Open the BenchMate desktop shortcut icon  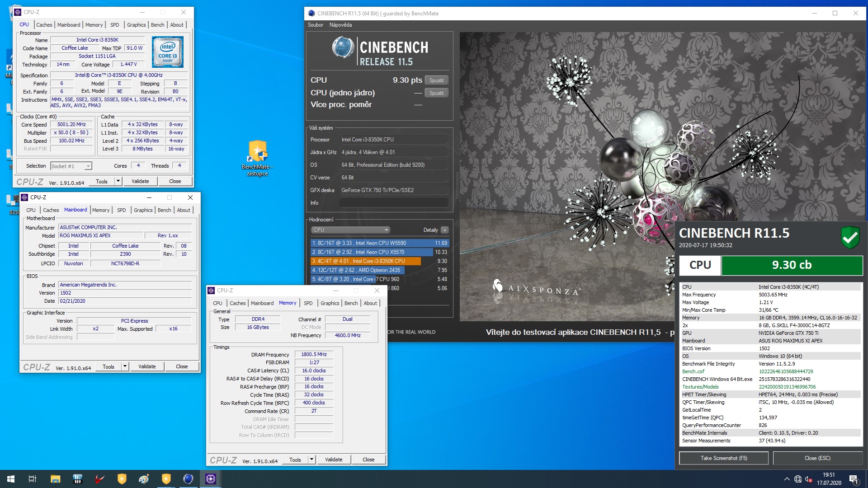(257, 158)
